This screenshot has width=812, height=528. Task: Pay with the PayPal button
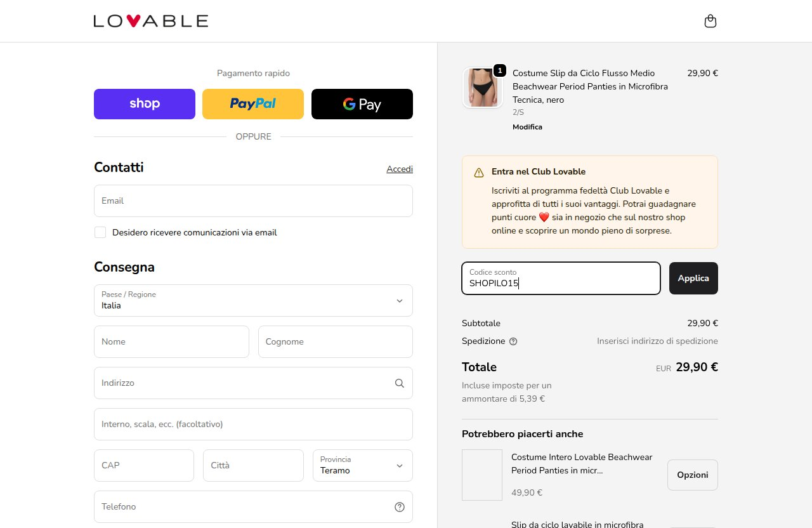tap(253, 104)
